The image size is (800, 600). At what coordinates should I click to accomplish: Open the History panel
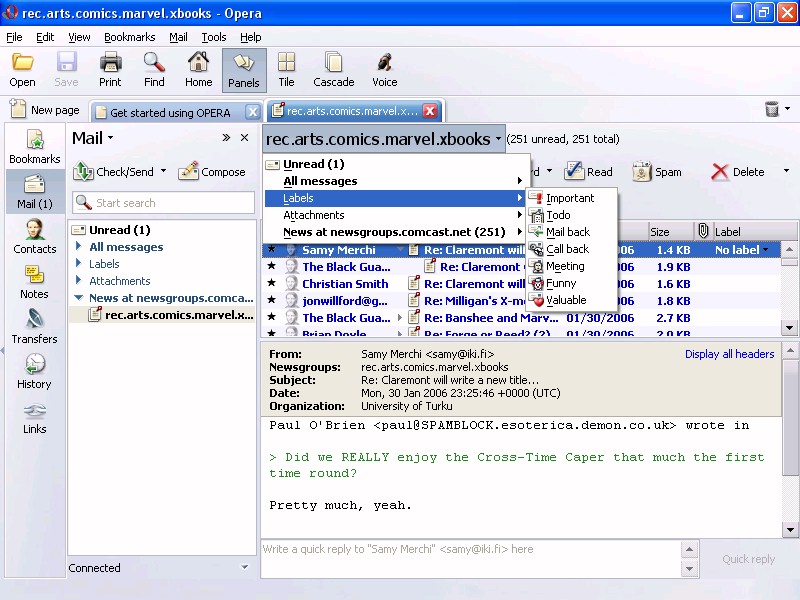pos(35,371)
